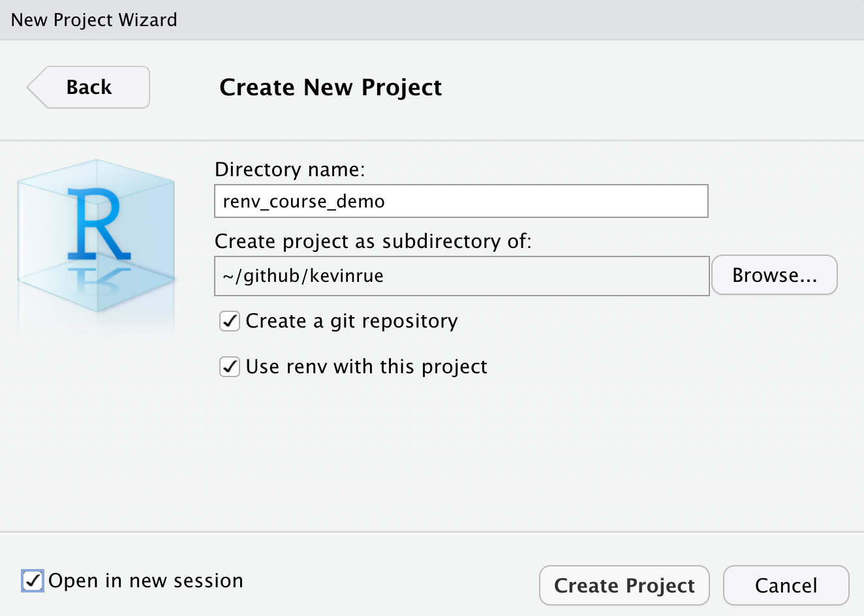
Task: Click the "Create project as subdirectory of:" label
Action: pyautogui.click(x=373, y=241)
